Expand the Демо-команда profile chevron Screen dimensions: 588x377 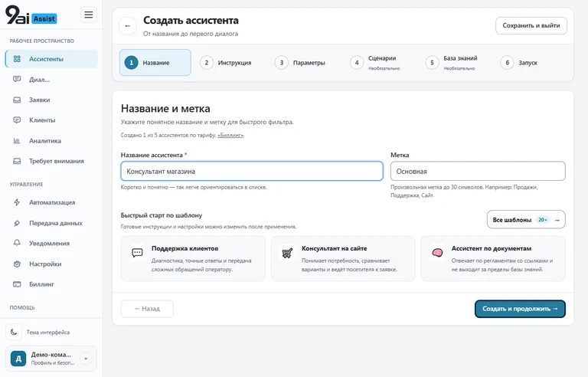coord(86,359)
